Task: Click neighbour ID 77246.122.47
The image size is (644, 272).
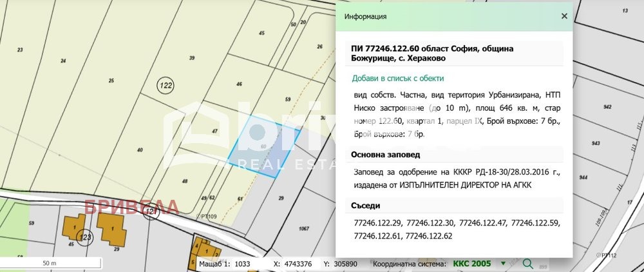Action: coord(484,223)
